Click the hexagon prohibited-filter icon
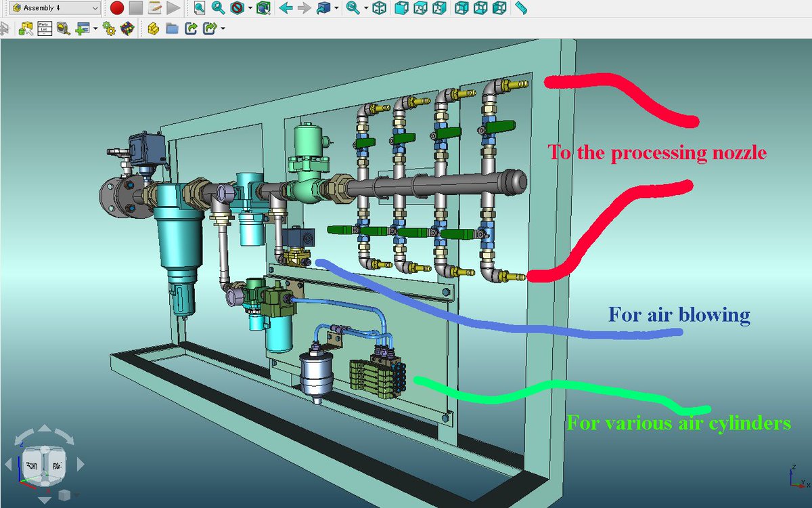The width and height of the screenshot is (812, 508). point(237,8)
